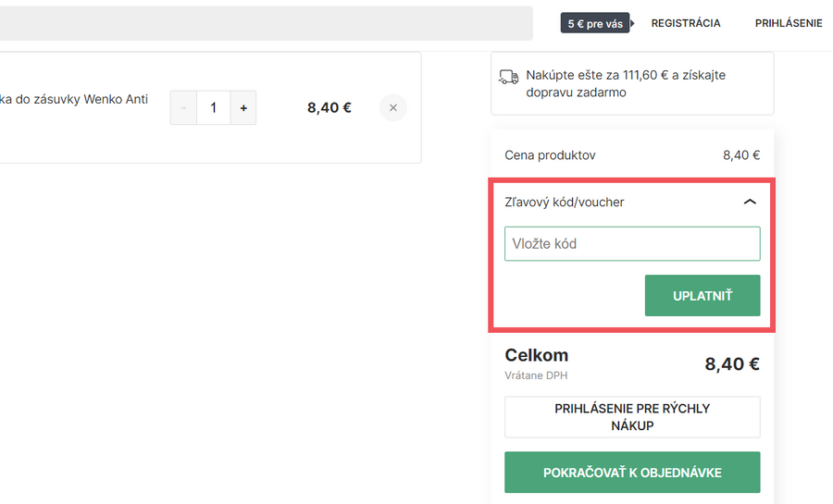833x504 pixels.
Task: Focus the Vložte kód input field
Action: tap(632, 244)
